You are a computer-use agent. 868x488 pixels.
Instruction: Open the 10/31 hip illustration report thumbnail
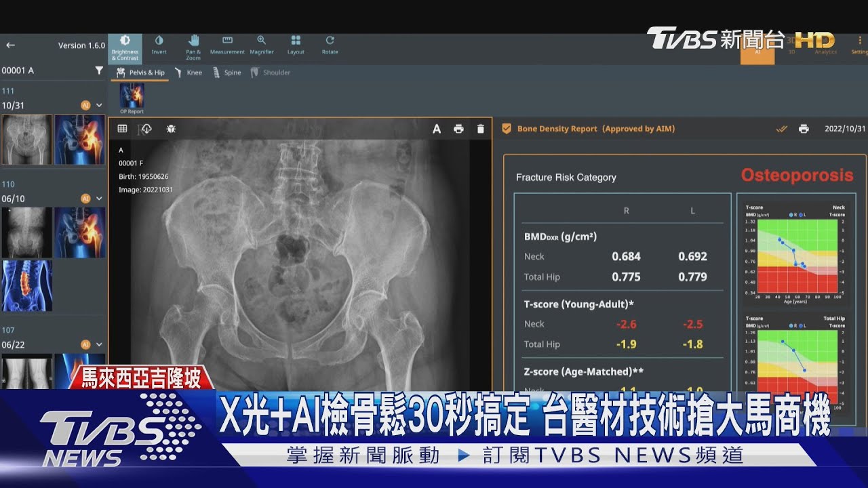80,140
